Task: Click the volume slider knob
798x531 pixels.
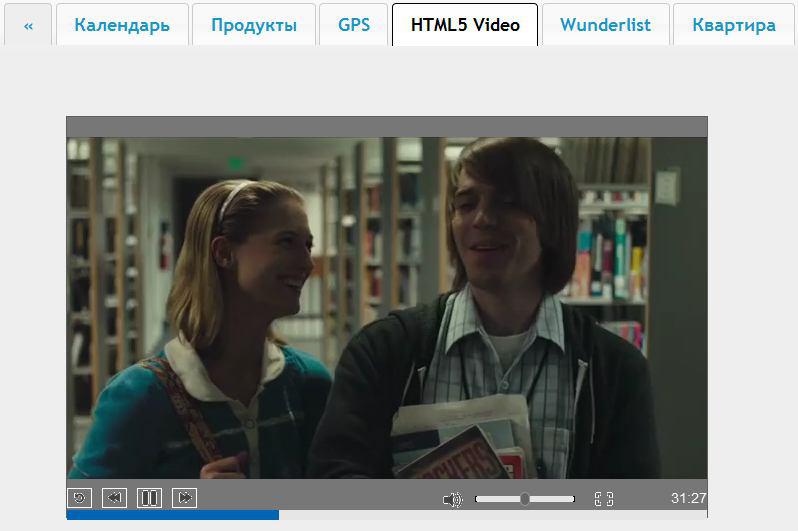Action: 525,499
